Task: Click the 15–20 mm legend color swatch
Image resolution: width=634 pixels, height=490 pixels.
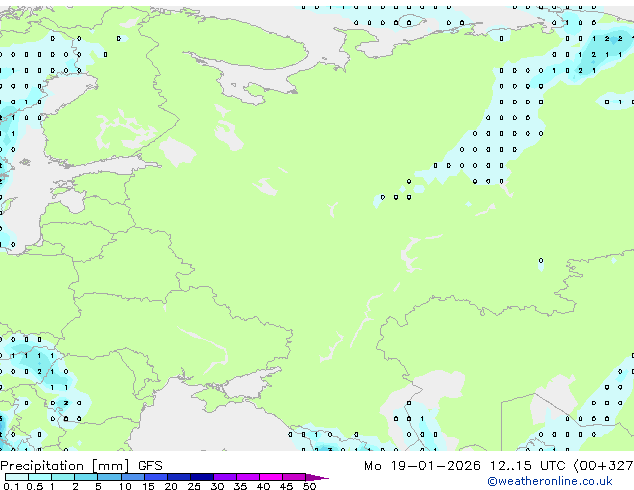Action: click(156, 477)
